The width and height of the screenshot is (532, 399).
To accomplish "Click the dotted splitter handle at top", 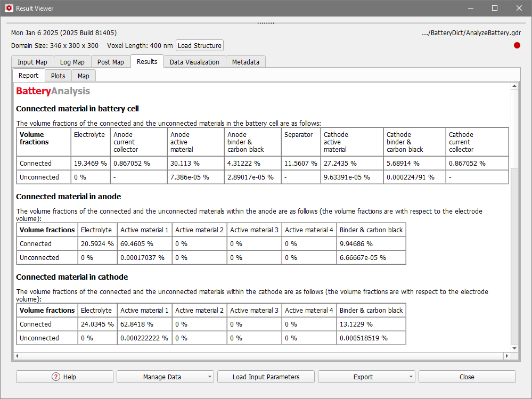I will 266,23.
